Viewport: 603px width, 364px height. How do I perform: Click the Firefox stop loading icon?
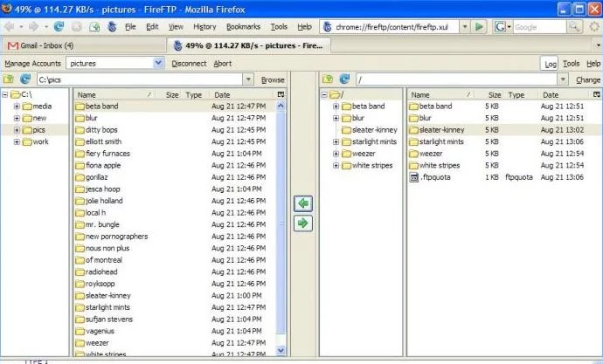click(77, 26)
